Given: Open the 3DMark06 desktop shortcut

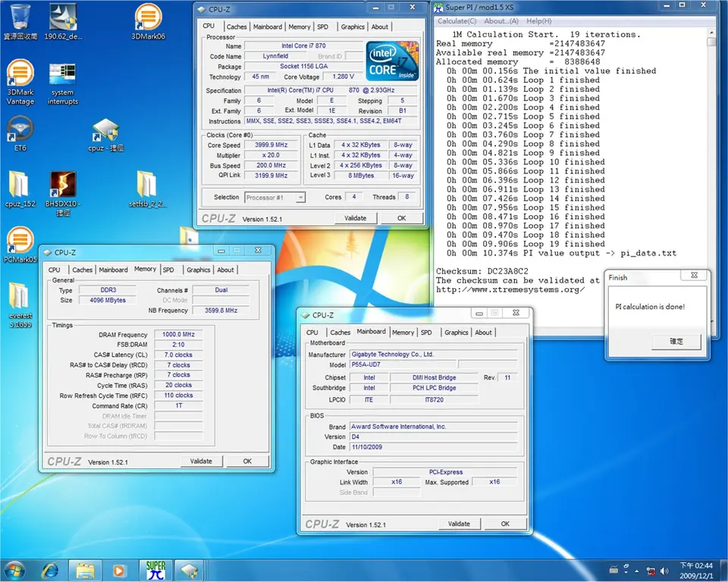Looking at the screenshot, I should click(x=148, y=18).
